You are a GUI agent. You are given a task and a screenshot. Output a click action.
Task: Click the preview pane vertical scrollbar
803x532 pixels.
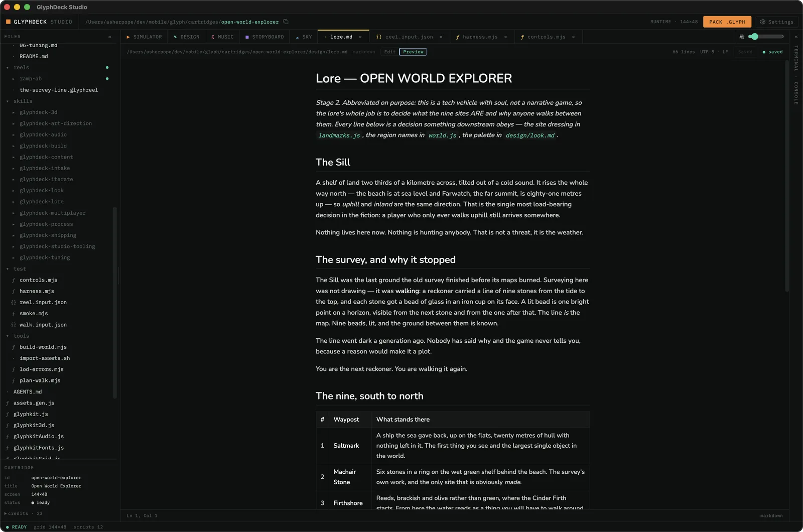(787, 176)
